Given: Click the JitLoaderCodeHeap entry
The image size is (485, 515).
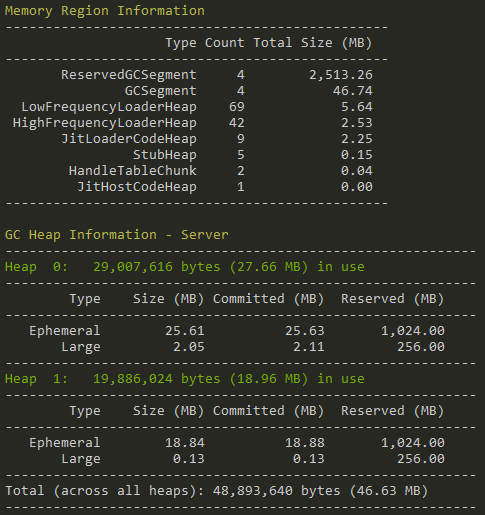Looking at the screenshot, I should [x=129, y=139].
